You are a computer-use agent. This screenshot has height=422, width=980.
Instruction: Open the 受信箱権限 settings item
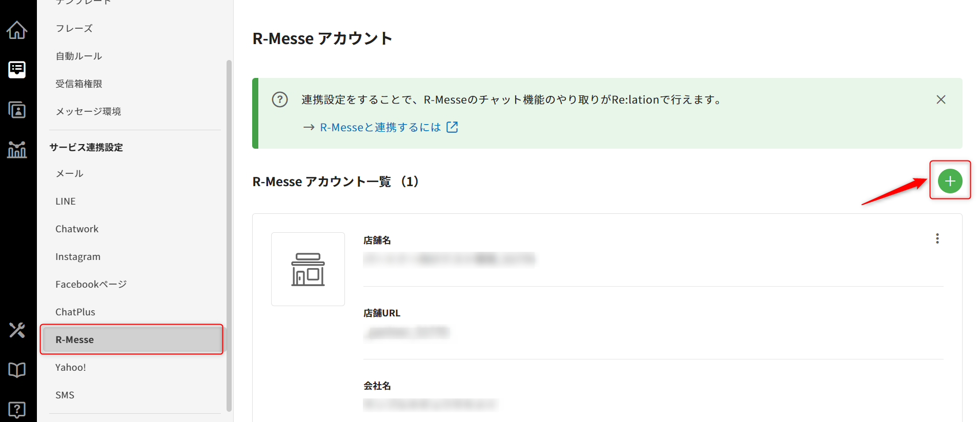(x=79, y=84)
